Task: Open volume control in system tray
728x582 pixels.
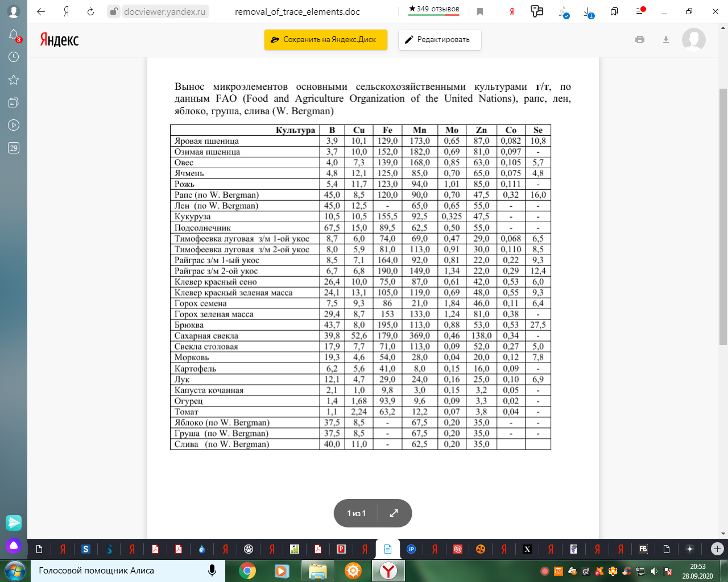Action: (x=654, y=571)
